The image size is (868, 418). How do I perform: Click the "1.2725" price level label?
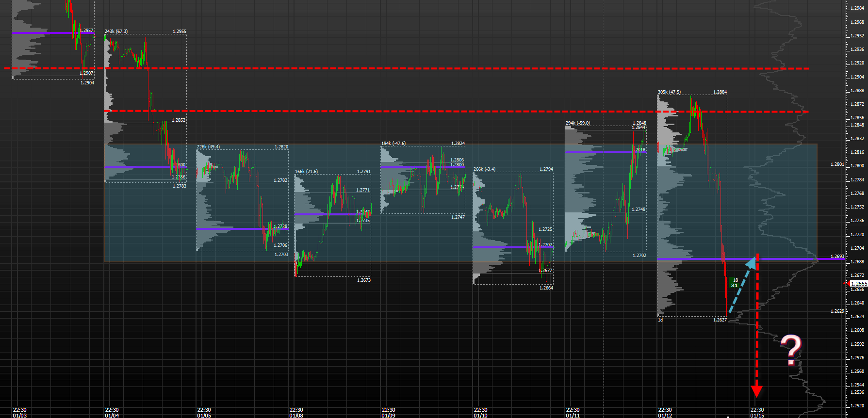(545, 229)
